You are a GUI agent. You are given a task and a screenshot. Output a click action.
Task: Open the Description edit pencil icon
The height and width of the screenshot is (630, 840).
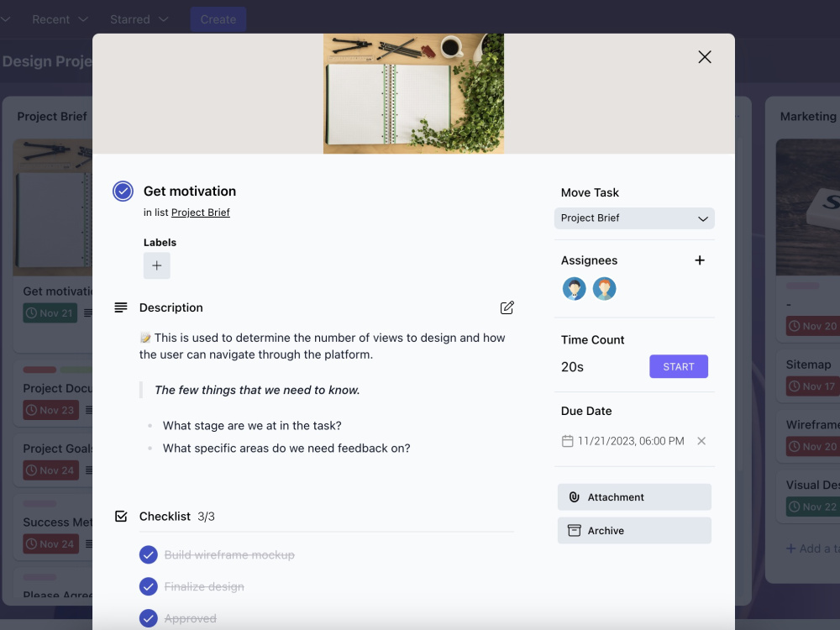[x=507, y=307]
